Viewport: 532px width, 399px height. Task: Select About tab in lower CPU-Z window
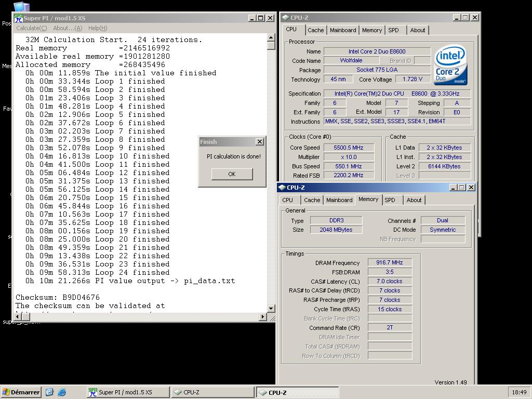click(414, 200)
